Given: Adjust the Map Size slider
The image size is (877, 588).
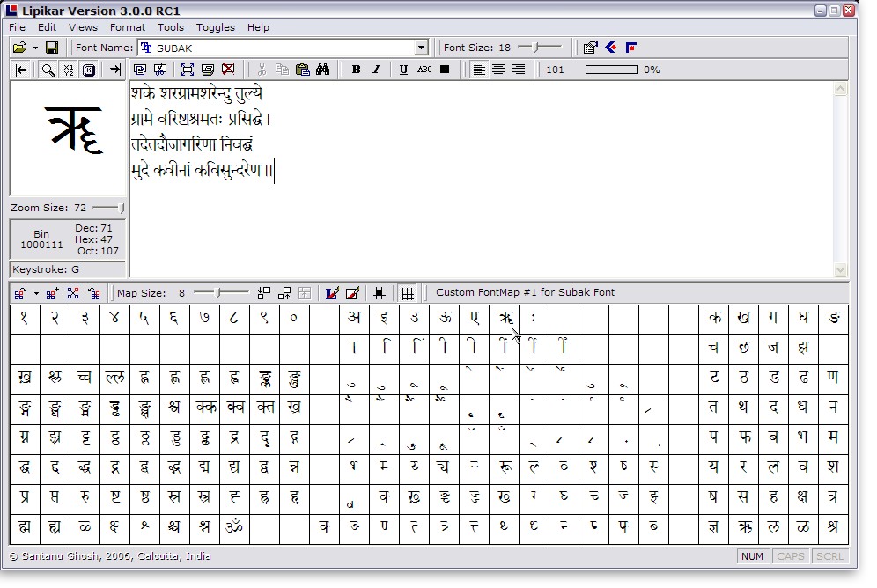Looking at the screenshot, I should (x=221, y=293).
